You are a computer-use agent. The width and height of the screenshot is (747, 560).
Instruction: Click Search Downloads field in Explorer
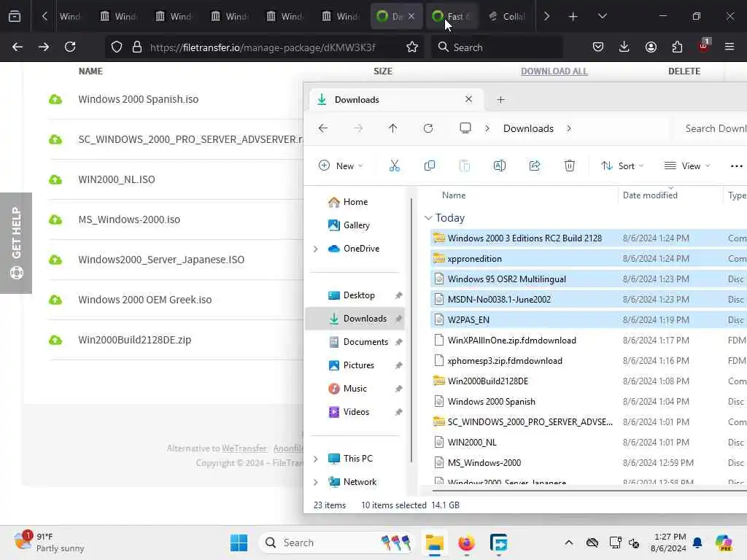point(711,128)
